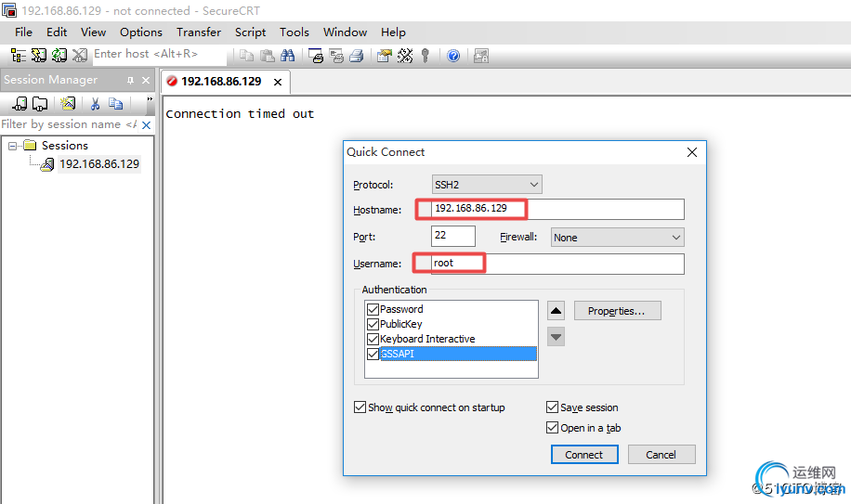Select the Sessions folder tree item
The width and height of the screenshot is (851, 504).
click(x=65, y=145)
